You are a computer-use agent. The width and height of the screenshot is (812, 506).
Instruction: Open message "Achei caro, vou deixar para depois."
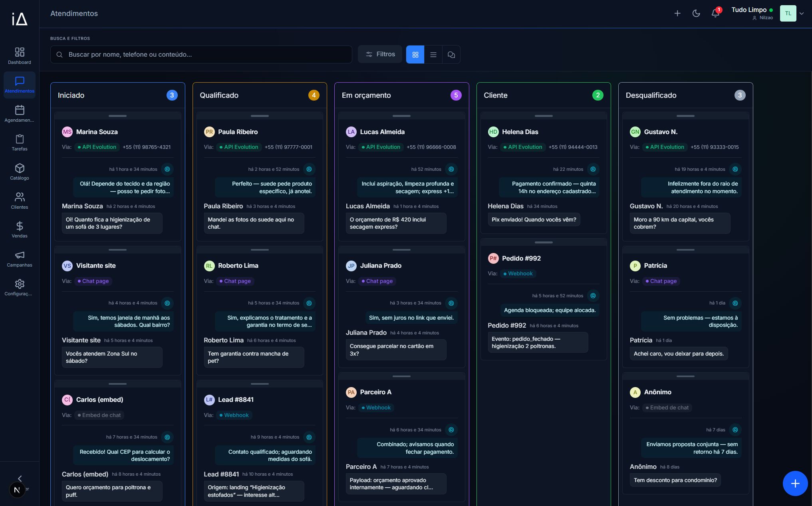tap(679, 354)
